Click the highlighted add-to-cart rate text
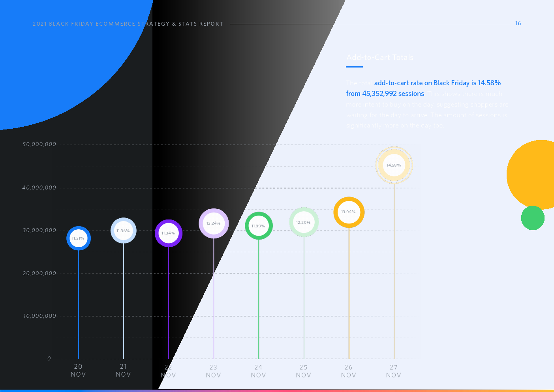Screen dimensions: 554x392 coord(437,83)
